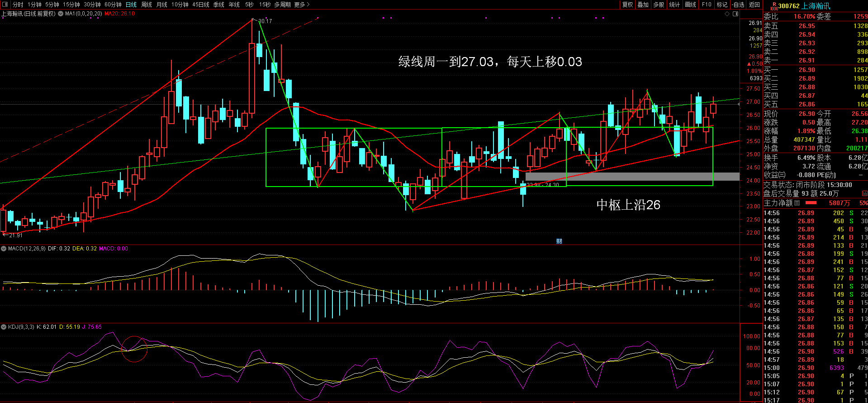Viewport: 868px width, 403px height.
Task: Select the 10分钟 period
Action: (180, 5)
